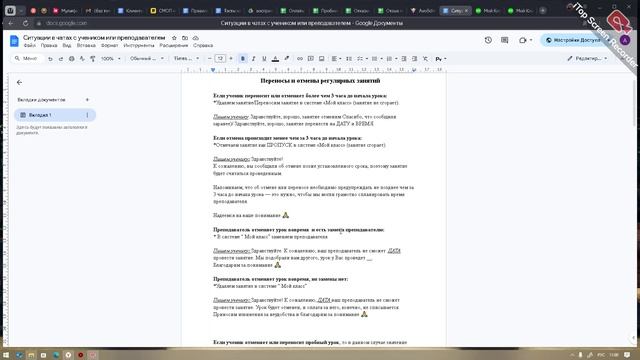Open the highlight color picker

[x=287, y=59]
